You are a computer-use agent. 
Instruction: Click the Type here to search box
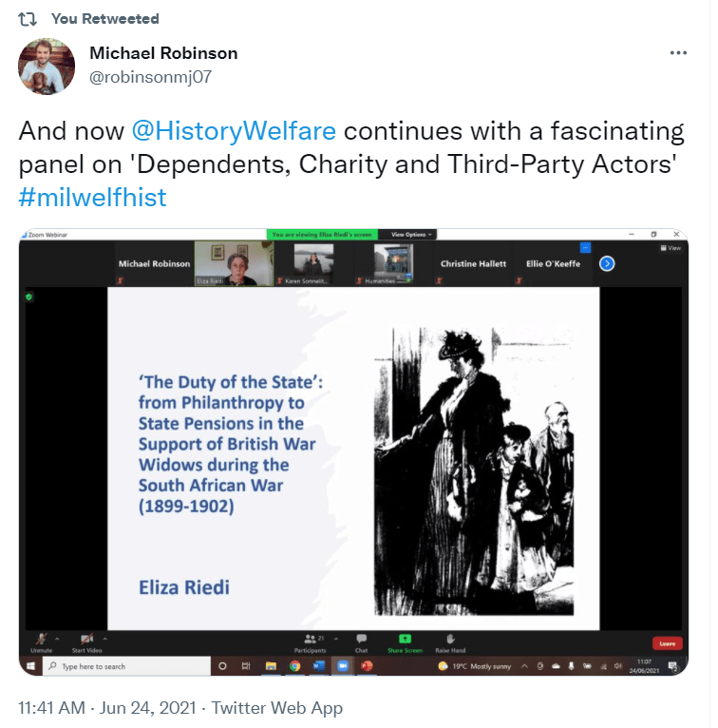126,666
